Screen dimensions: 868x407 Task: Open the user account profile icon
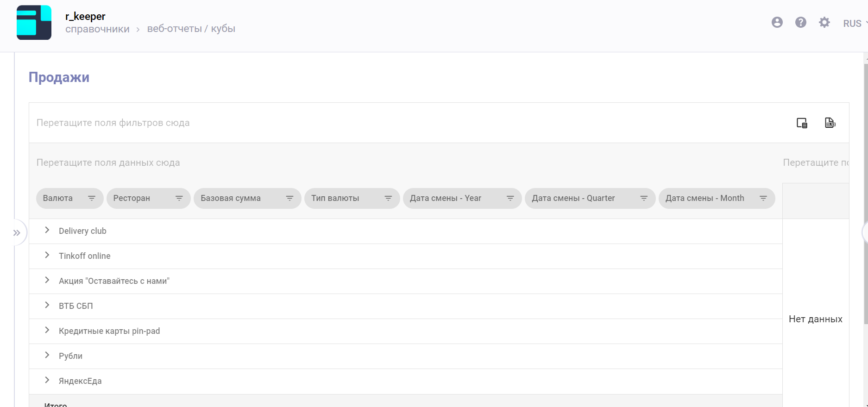point(777,22)
